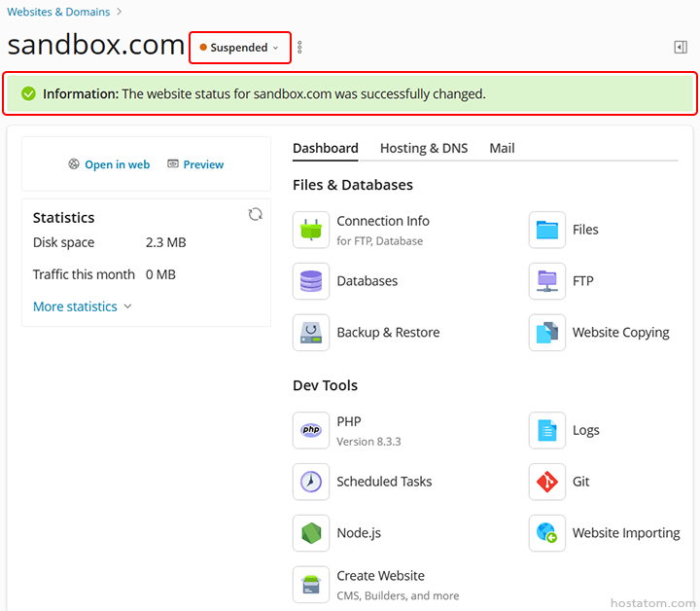Expand More statistics

click(x=82, y=306)
